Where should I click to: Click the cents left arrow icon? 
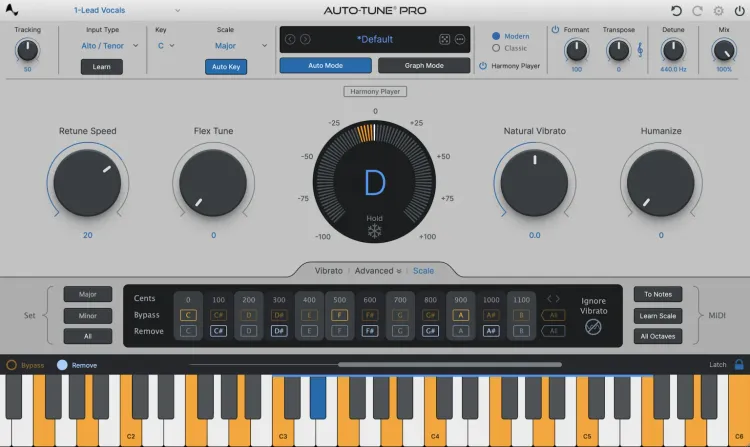coord(549,299)
